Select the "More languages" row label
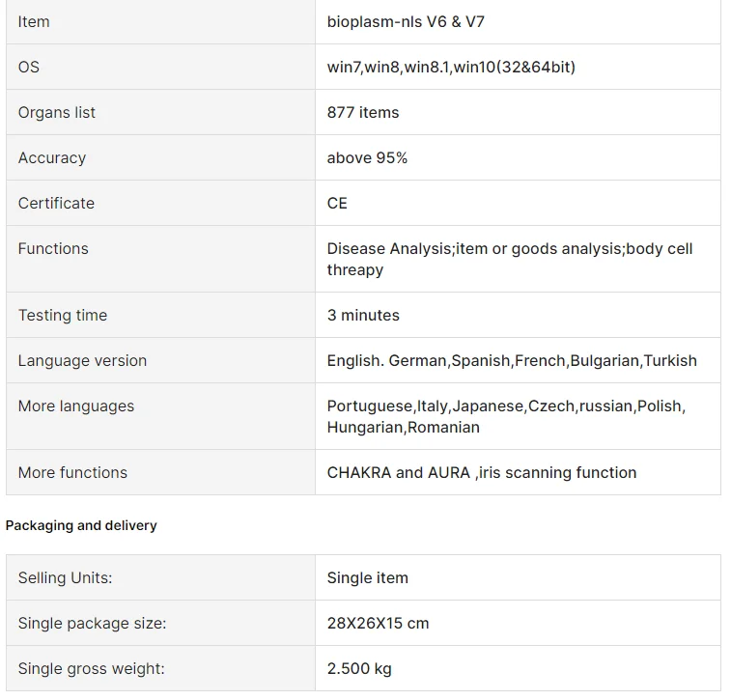 point(76,406)
